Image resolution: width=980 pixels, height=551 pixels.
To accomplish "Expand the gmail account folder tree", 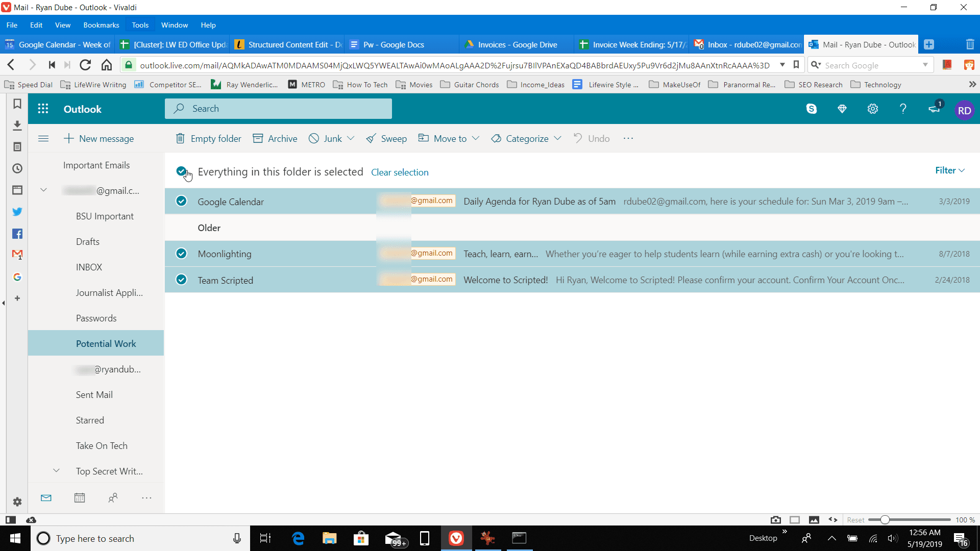I will 43,190.
